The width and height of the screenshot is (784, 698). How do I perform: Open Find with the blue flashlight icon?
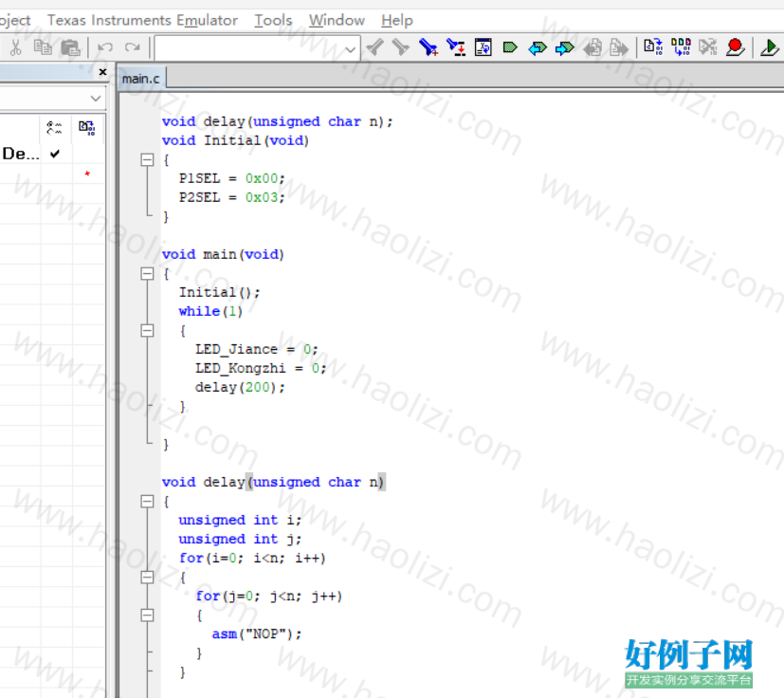coord(428,47)
